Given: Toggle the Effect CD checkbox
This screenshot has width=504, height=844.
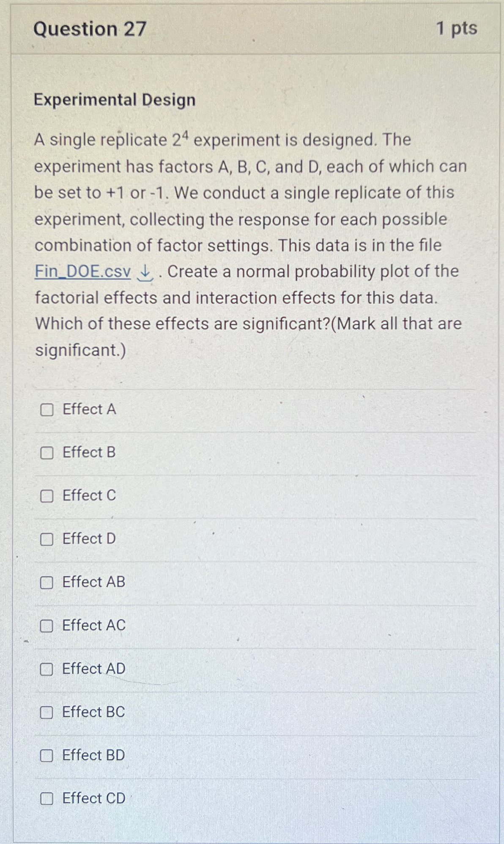Looking at the screenshot, I should pyautogui.click(x=47, y=799).
